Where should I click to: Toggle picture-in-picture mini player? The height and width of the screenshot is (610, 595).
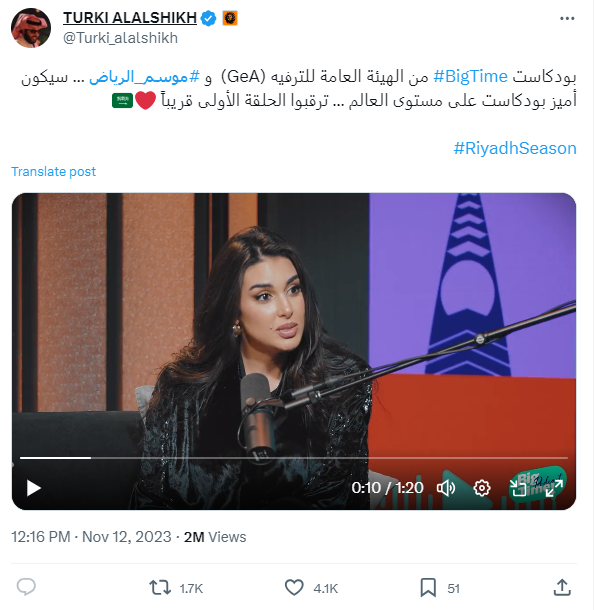coord(518,488)
